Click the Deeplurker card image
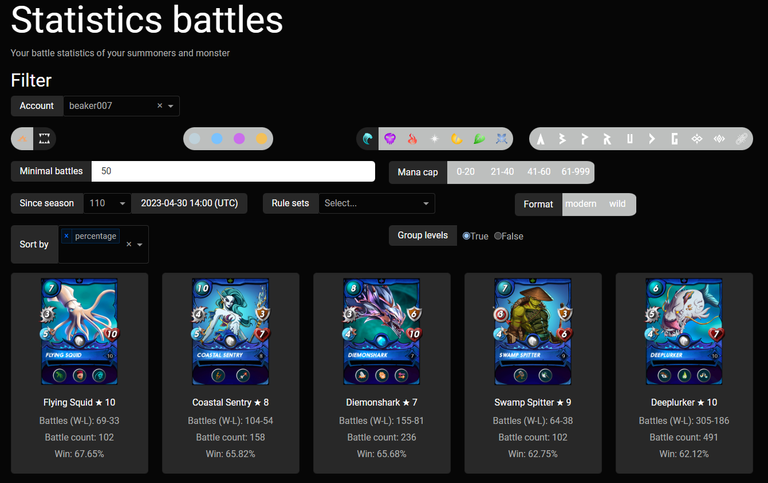This screenshot has height=483, width=768. point(684,332)
